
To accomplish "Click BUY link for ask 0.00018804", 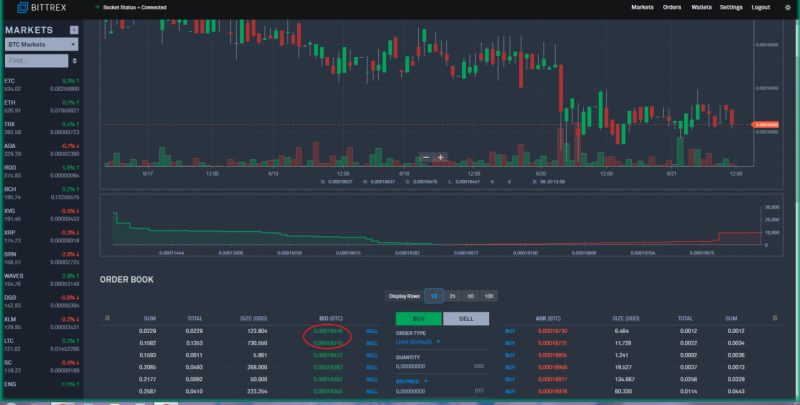I will (510, 355).
